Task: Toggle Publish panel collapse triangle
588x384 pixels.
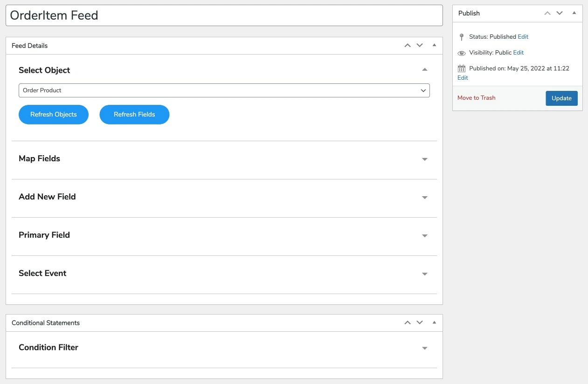Action: (574, 14)
